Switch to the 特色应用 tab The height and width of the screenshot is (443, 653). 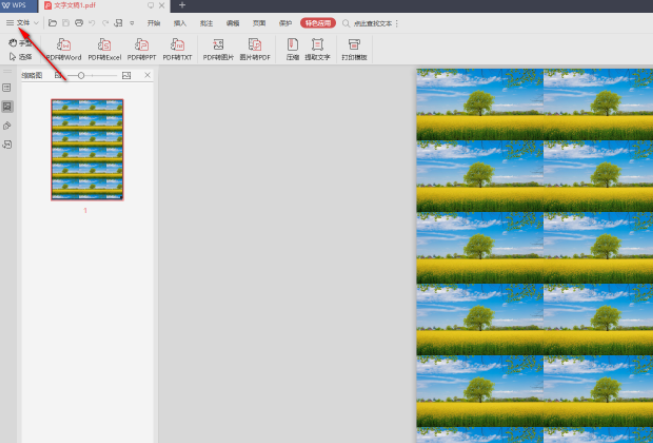pos(318,22)
